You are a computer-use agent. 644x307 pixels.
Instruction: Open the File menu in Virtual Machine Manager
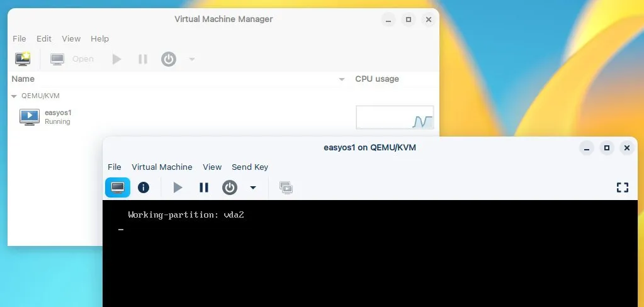(x=20, y=38)
